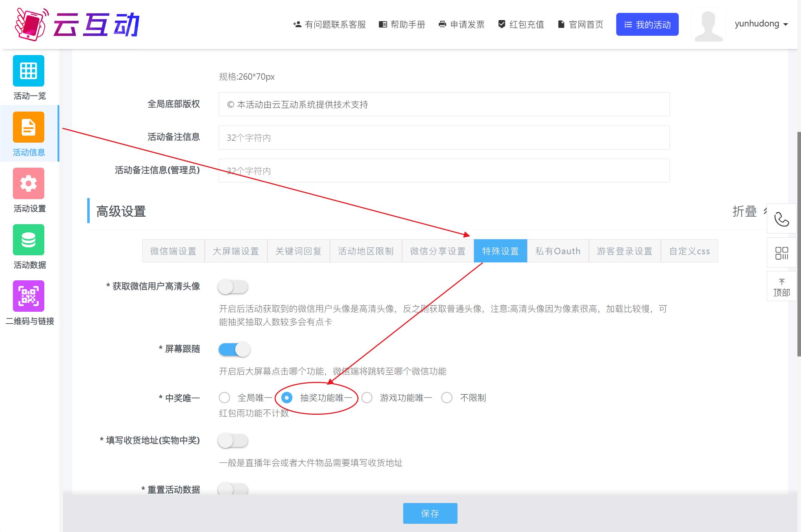Disable the 屏幕跟随 switch

[x=234, y=349]
